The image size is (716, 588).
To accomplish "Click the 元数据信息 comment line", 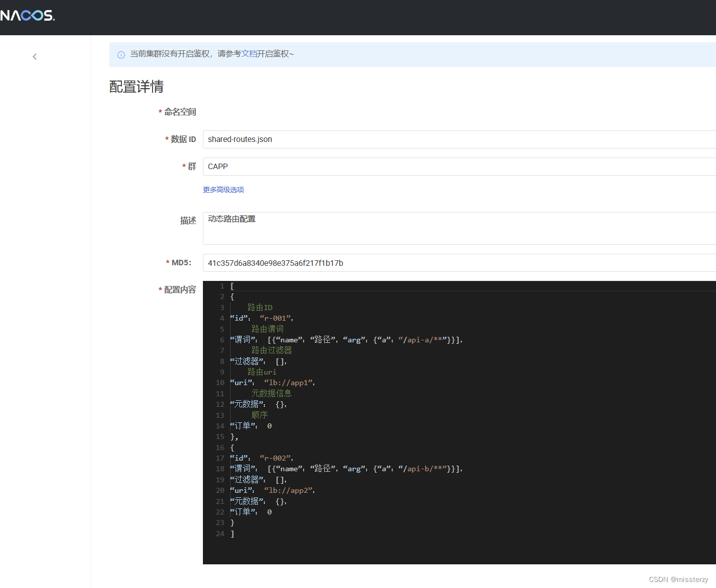I will click(271, 394).
